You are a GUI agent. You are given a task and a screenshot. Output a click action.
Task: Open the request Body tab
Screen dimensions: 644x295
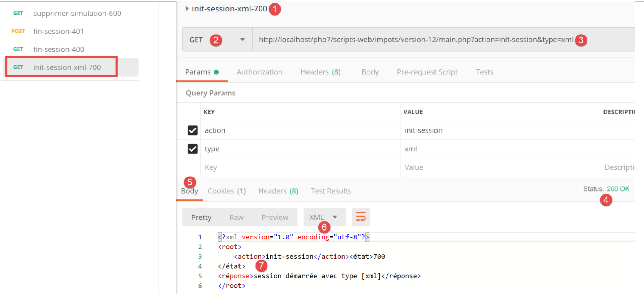370,72
